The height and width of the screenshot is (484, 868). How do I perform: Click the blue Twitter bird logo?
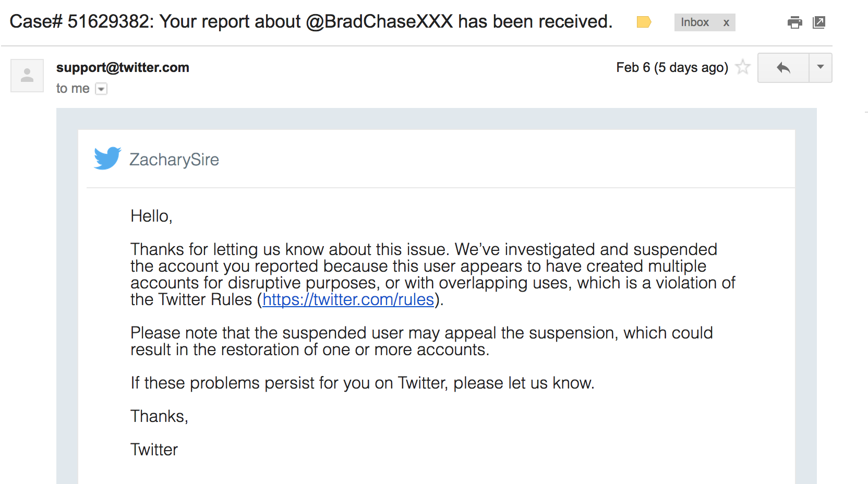click(x=107, y=158)
